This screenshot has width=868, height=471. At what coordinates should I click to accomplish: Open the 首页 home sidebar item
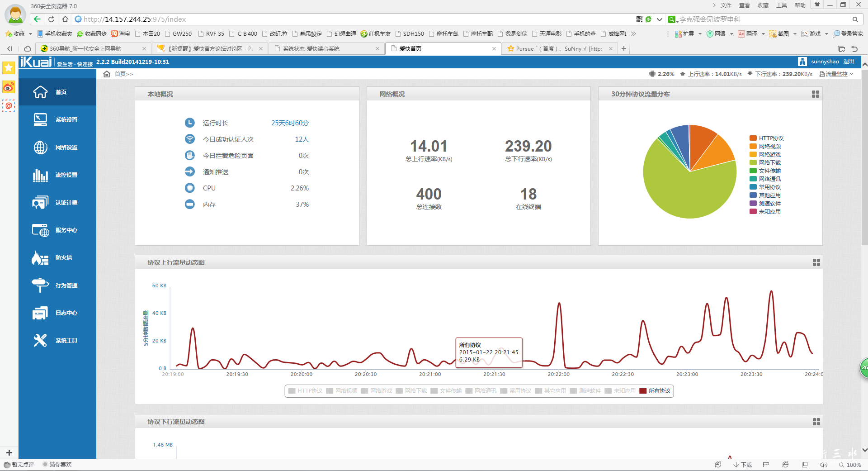(57, 92)
